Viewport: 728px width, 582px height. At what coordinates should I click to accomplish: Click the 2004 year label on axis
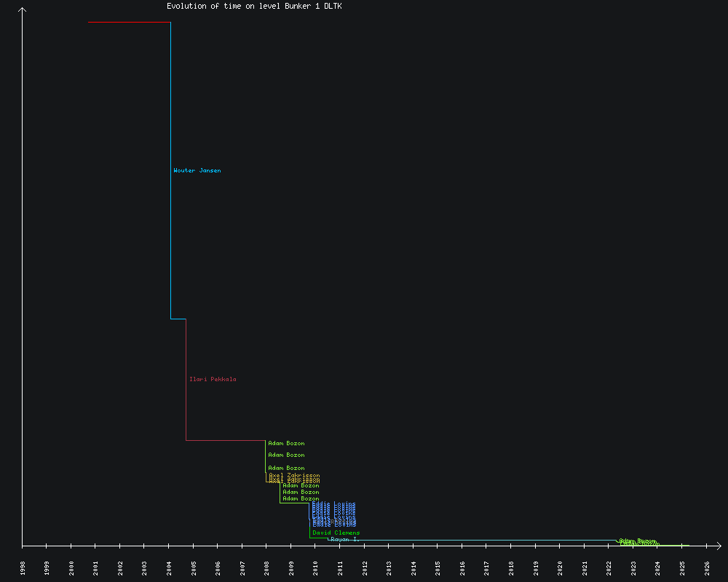[169, 567]
